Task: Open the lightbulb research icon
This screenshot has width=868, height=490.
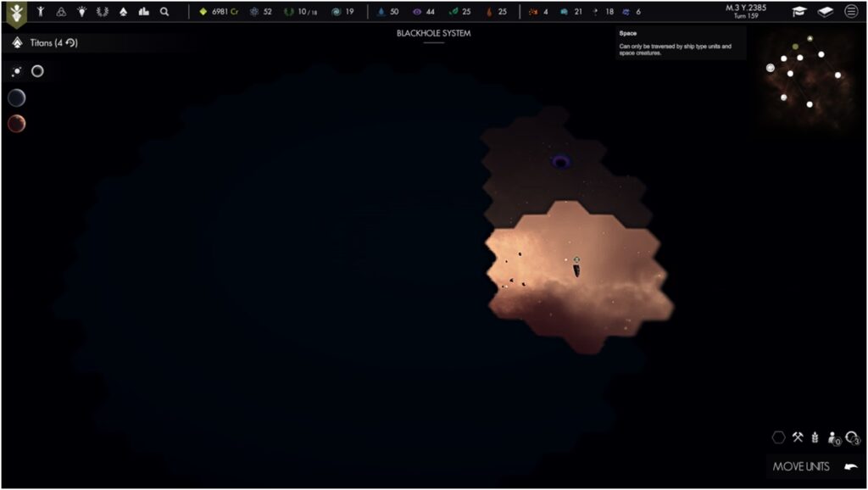Action: [81, 12]
